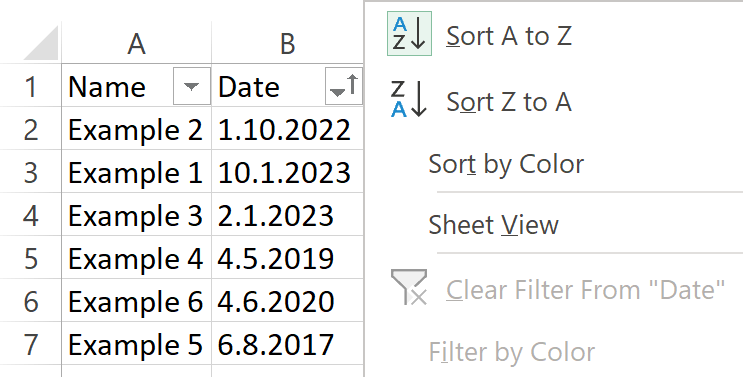Select the cell with date 6.8.2017
Viewport: 743px width, 377px height.
pos(288,344)
